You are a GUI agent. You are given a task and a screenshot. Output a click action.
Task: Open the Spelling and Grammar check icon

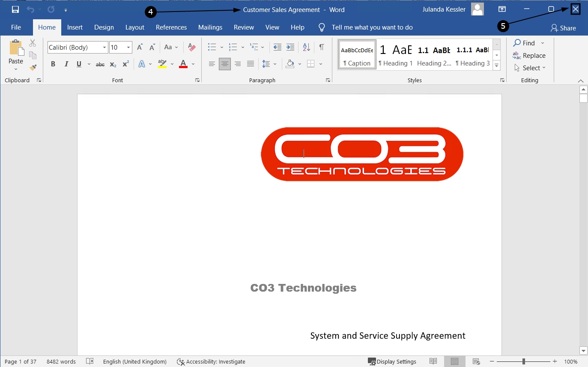[90, 361]
